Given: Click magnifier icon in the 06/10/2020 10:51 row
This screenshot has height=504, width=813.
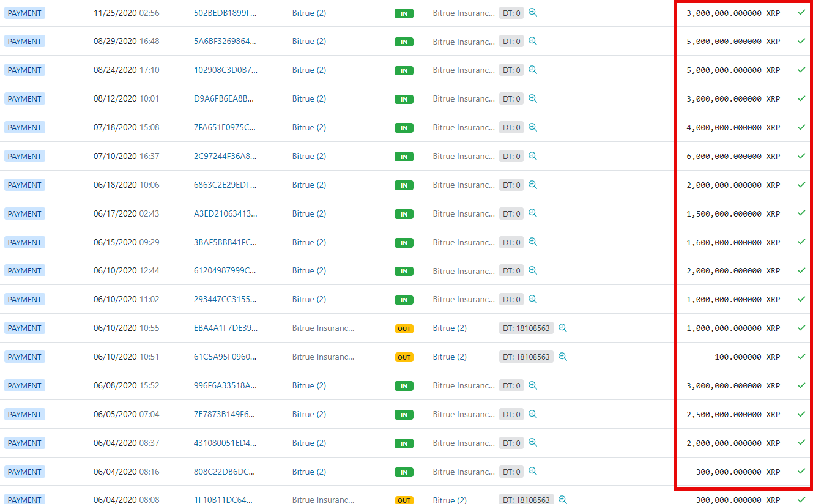Looking at the screenshot, I should [563, 357].
